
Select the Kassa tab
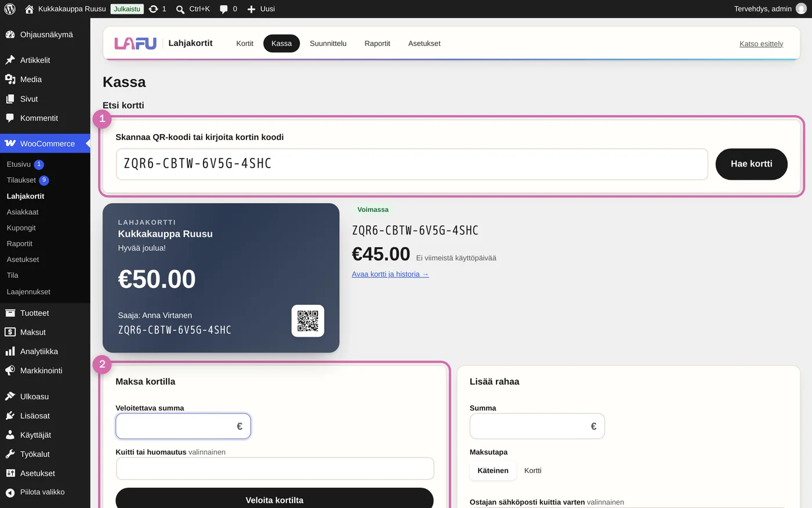(281, 44)
